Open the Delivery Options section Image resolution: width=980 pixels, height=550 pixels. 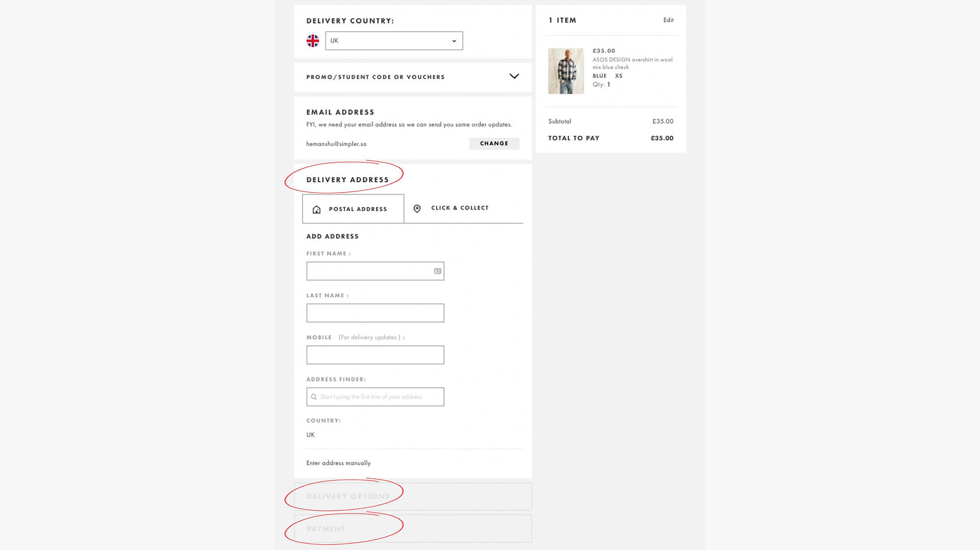tap(348, 496)
